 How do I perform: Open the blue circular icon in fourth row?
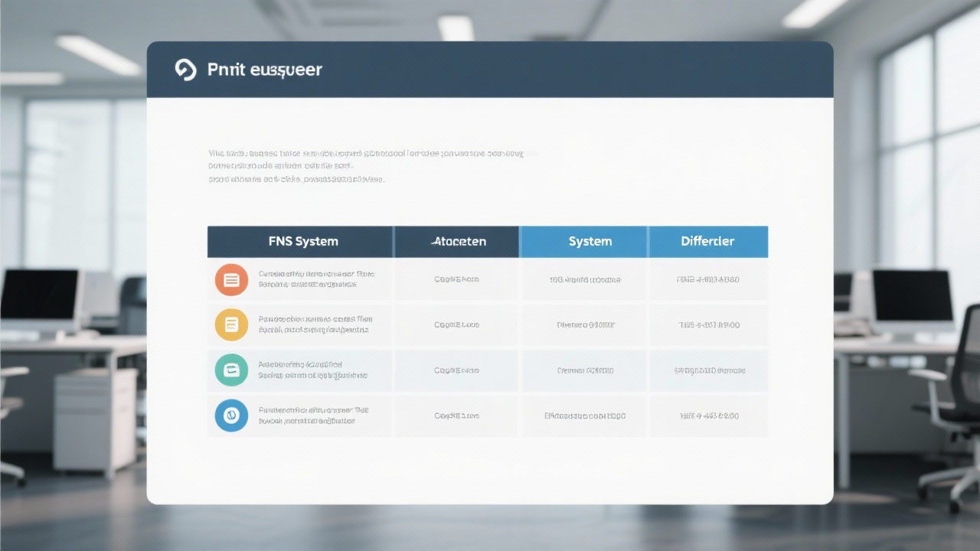[231, 416]
